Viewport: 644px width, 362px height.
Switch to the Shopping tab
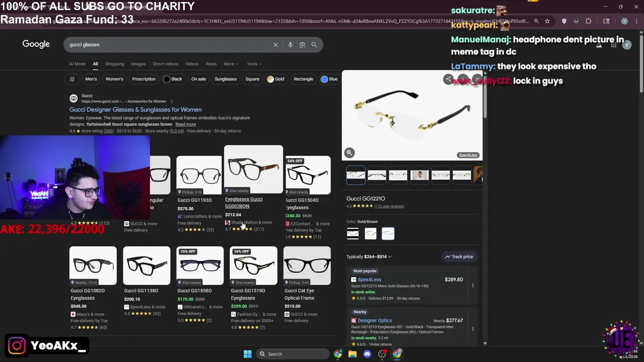pos(114,64)
